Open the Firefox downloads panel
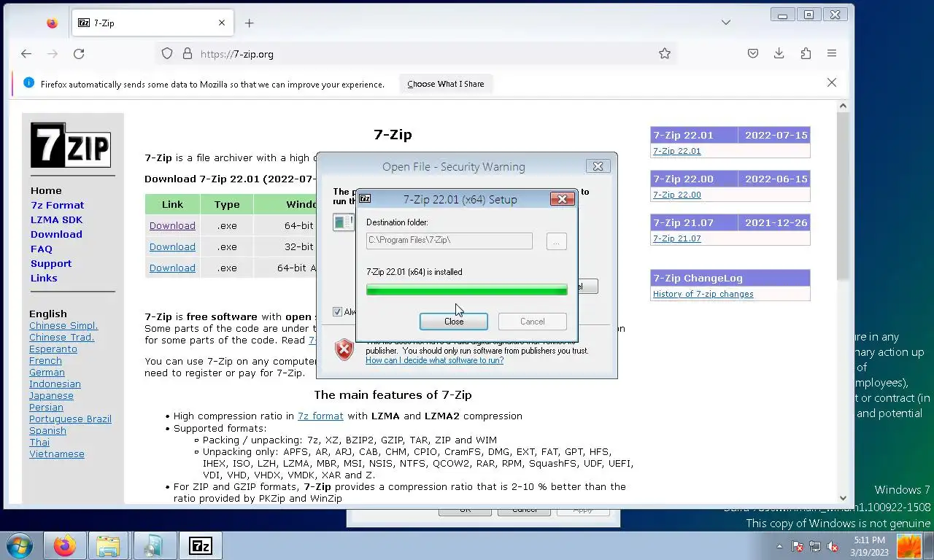The image size is (934, 560). tap(779, 53)
